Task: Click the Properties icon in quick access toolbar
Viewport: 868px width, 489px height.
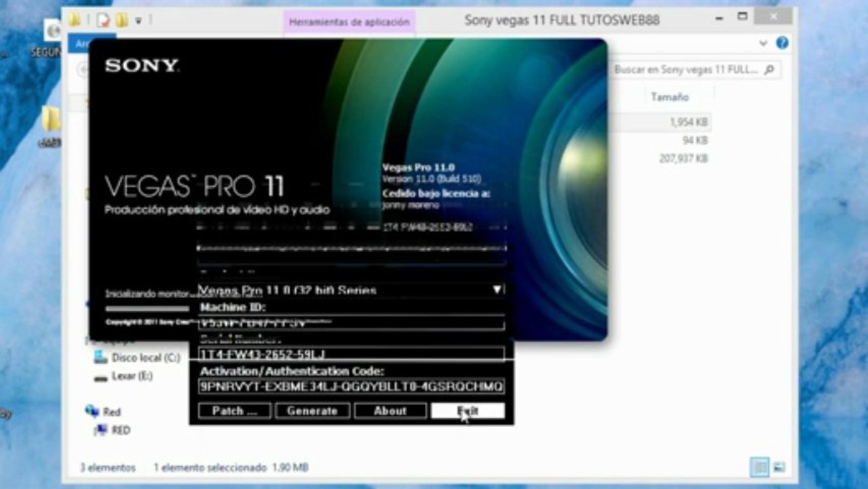Action: (x=103, y=20)
